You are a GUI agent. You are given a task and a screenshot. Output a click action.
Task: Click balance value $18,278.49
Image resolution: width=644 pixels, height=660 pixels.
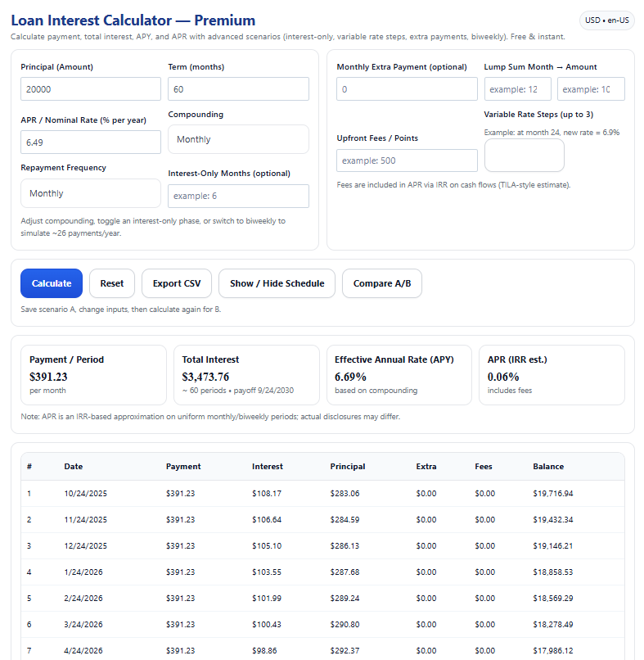(552, 624)
